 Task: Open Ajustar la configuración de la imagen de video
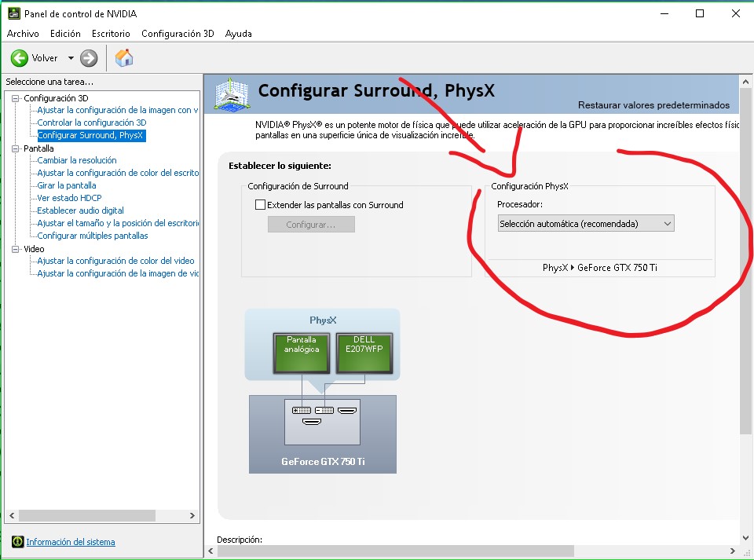[x=118, y=273]
